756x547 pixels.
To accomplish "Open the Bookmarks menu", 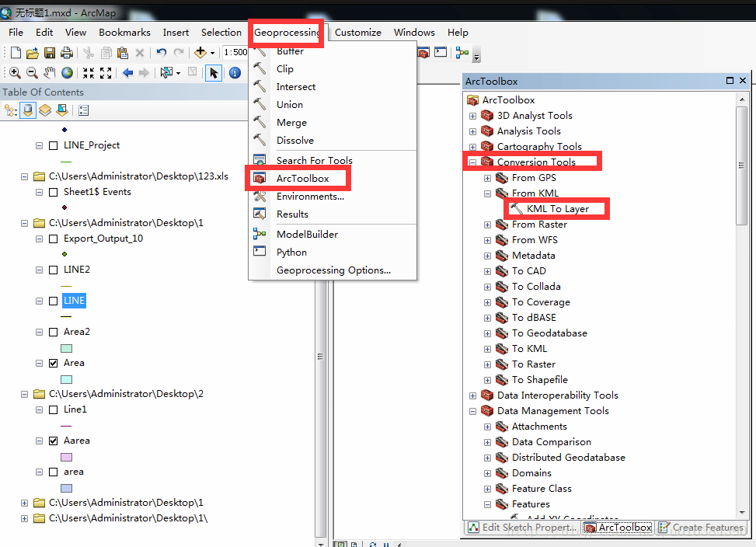I will pyautogui.click(x=124, y=33).
